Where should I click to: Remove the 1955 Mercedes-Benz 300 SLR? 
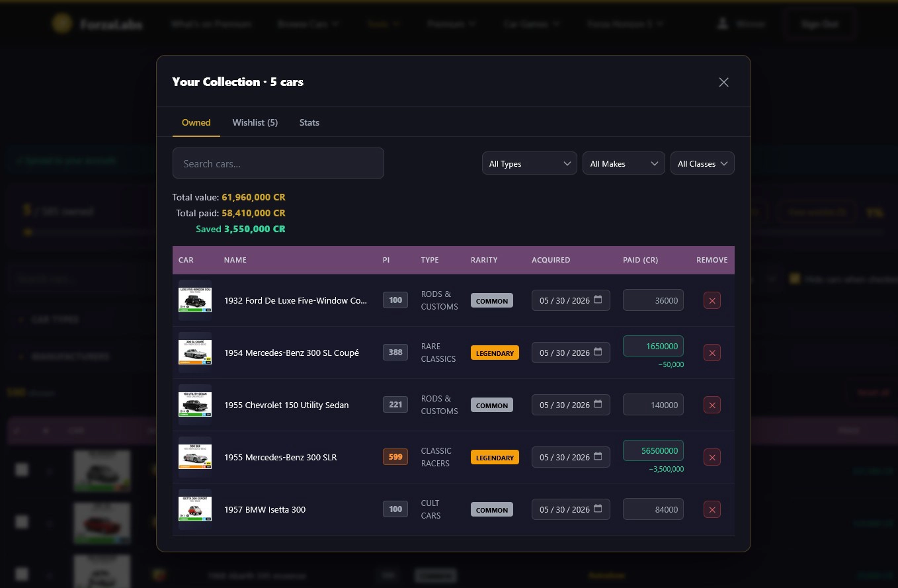pos(712,457)
